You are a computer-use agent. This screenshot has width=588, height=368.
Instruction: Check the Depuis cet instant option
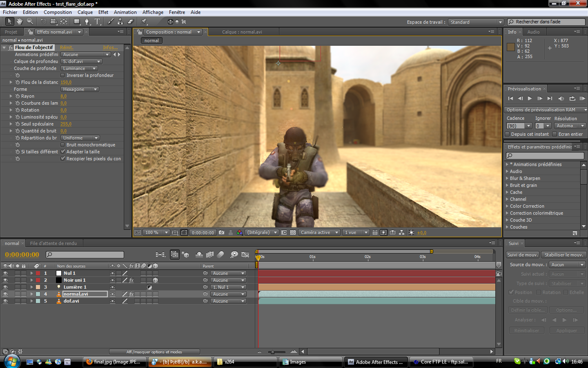point(508,134)
